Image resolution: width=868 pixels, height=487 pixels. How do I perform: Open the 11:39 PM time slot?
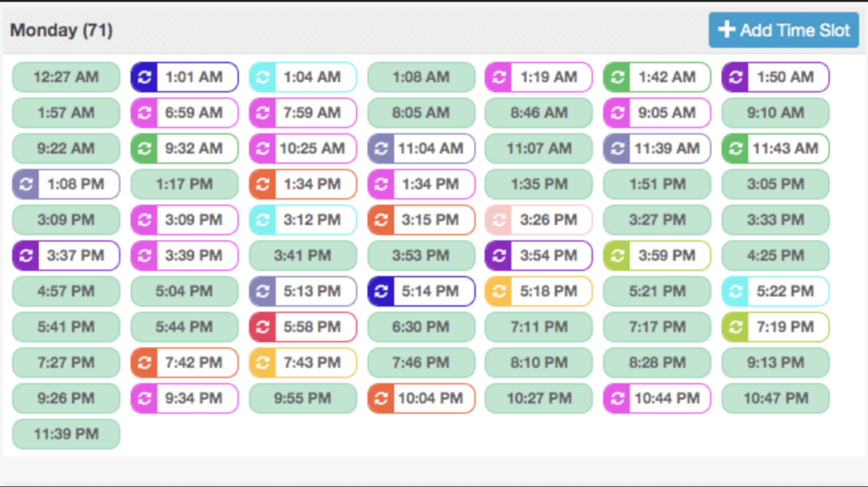[66, 434]
